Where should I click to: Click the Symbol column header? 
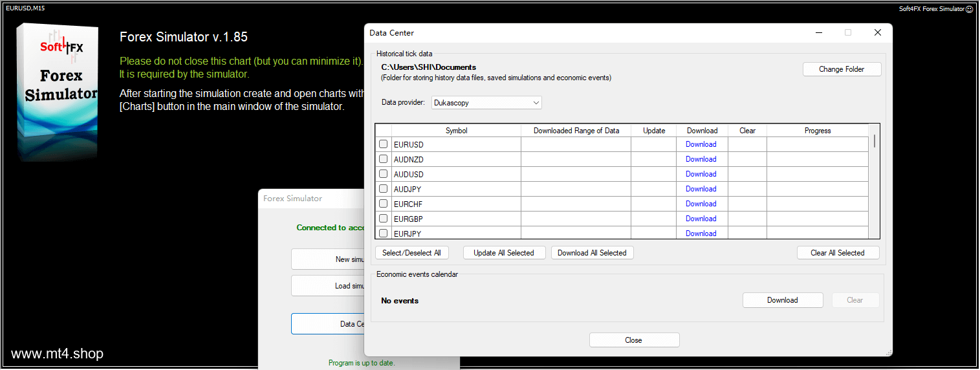(x=456, y=131)
